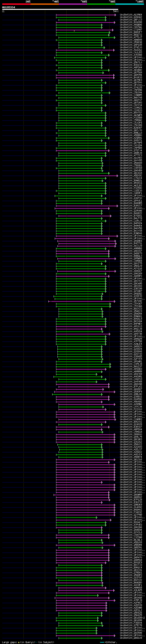Click the UniRef100_Q74ZJ0 label

coord(131,48)
